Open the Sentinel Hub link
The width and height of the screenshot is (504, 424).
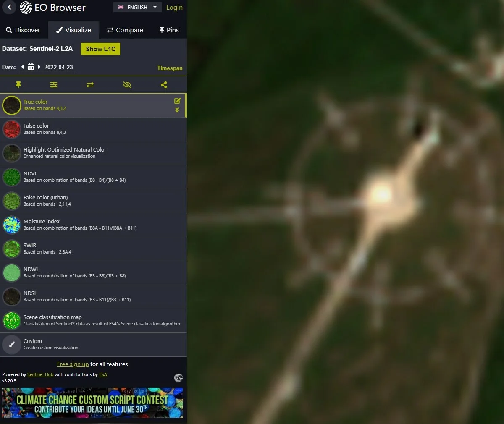click(x=40, y=374)
